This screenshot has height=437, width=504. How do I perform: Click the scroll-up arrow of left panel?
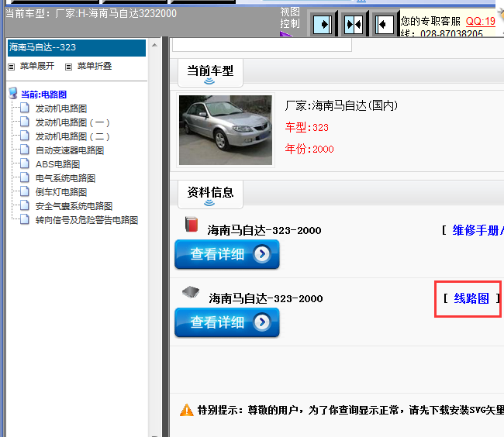154,45
